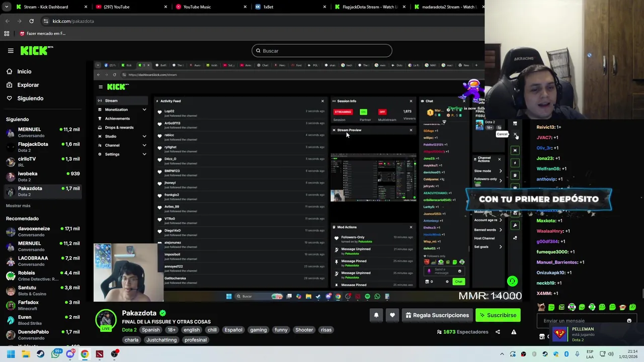Toggle follow heart for Pakazdota

pyautogui.click(x=392, y=315)
